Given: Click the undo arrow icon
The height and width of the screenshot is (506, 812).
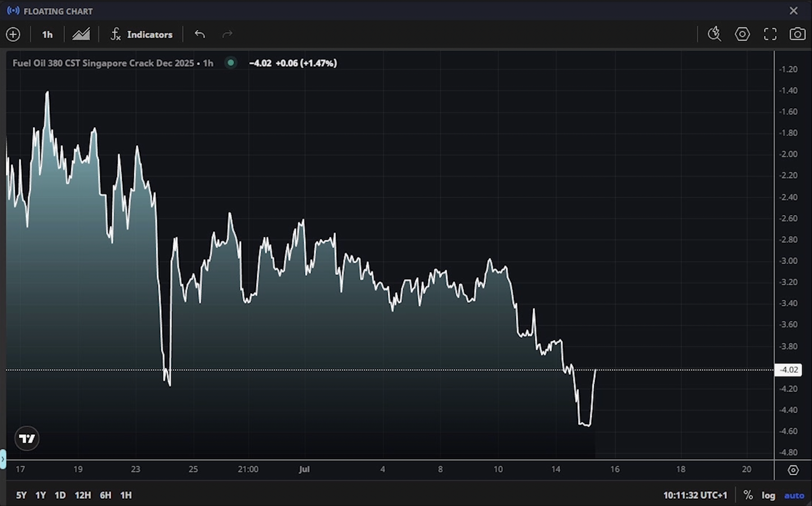Looking at the screenshot, I should tap(200, 34).
